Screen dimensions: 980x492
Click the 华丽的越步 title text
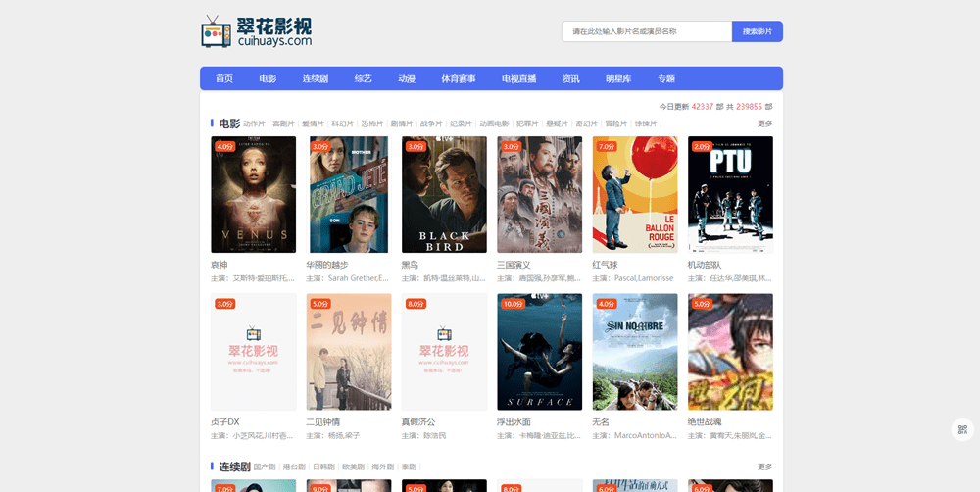[x=327, y=265]
